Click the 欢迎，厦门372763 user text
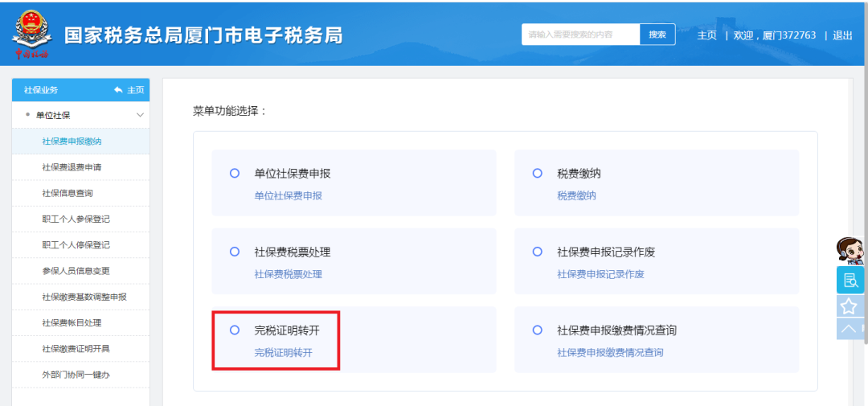868x406 pixels. [775, 35]
